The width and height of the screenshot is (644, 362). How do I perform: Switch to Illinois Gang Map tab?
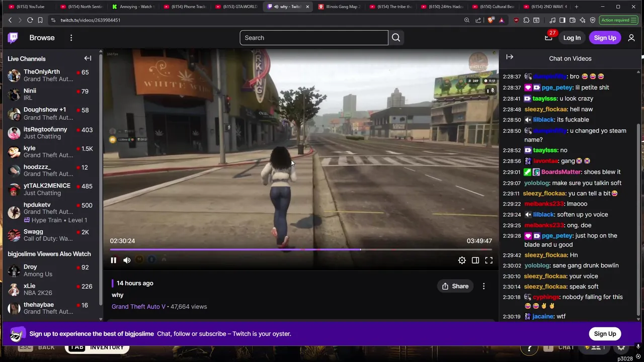pos(340,7)
